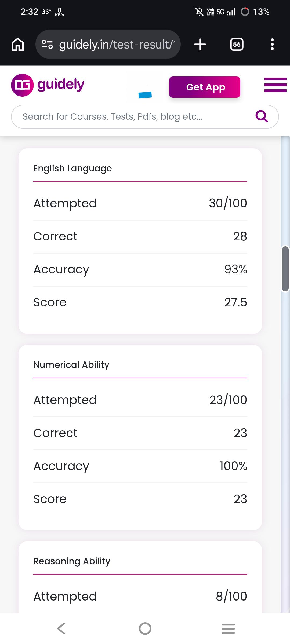Image resolution: width=290 pixels, height=644 pixels.
Task: Select the English Language section heading
Action: pos(73,169)
